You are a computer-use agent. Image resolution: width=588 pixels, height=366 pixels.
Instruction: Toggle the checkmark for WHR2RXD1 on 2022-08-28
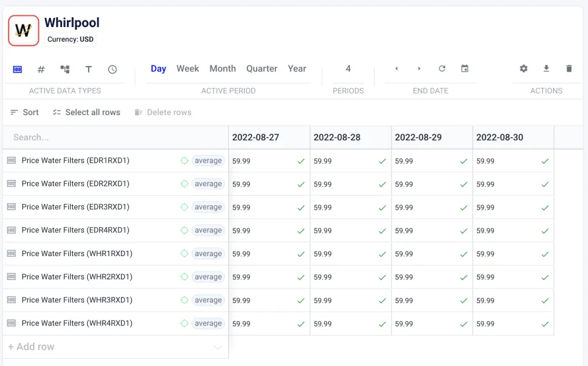(x=382, y=278)
